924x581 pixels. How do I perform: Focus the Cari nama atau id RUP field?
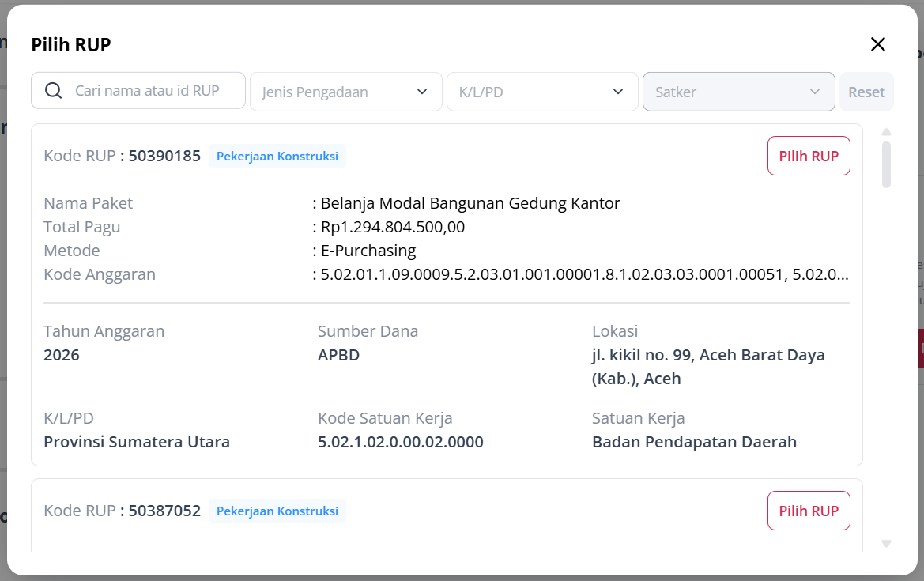138,91
